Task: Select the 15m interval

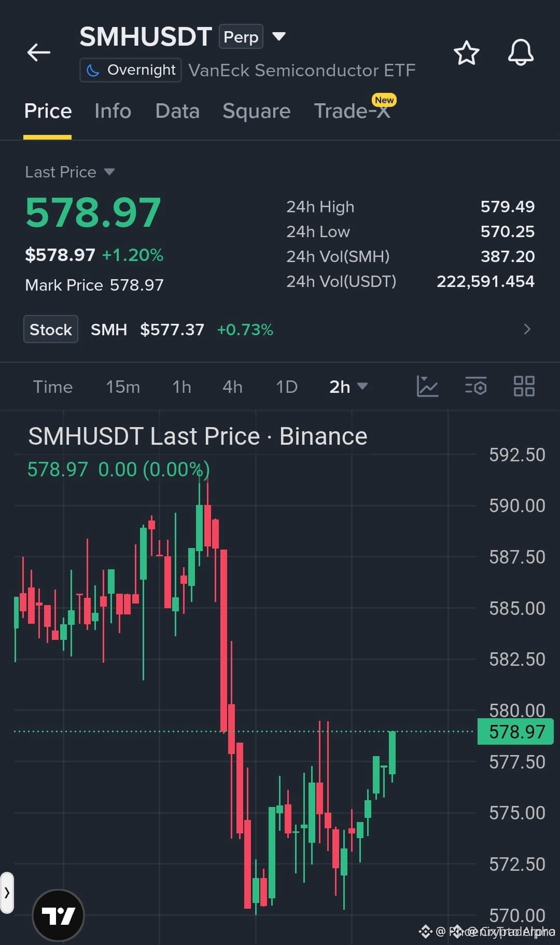Action: click(123, 387)
